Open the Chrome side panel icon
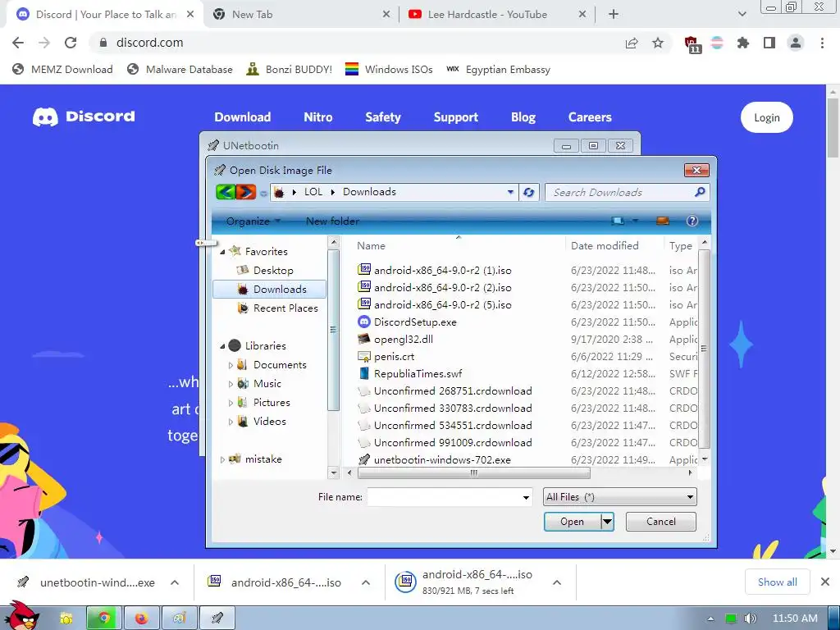 [x=769, y=43]
